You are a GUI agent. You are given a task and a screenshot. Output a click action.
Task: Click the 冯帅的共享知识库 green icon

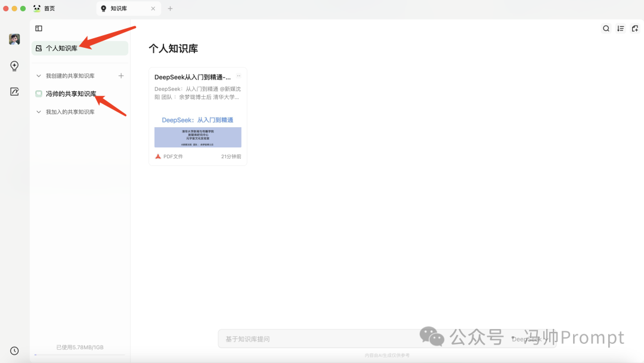click(39, 94)
